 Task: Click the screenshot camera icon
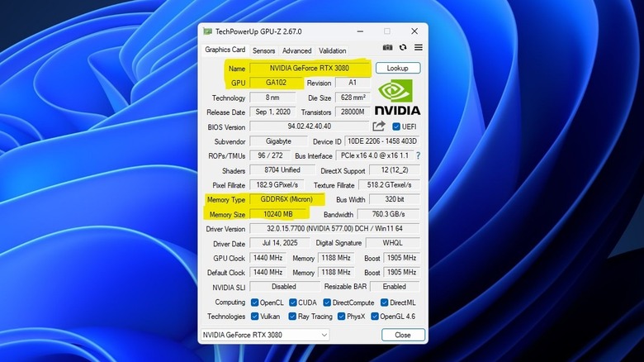[387, 49]
